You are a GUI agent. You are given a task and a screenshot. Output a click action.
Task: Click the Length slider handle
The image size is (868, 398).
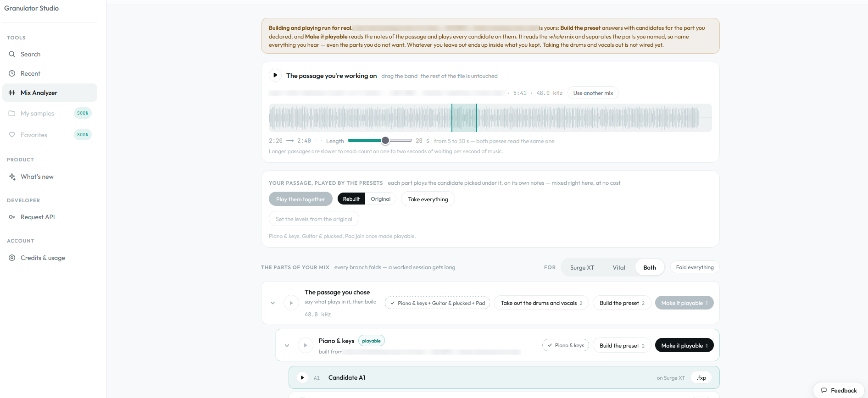tap(385, 140)
